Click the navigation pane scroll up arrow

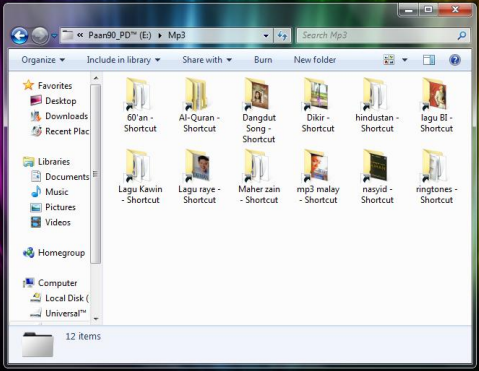96,78
